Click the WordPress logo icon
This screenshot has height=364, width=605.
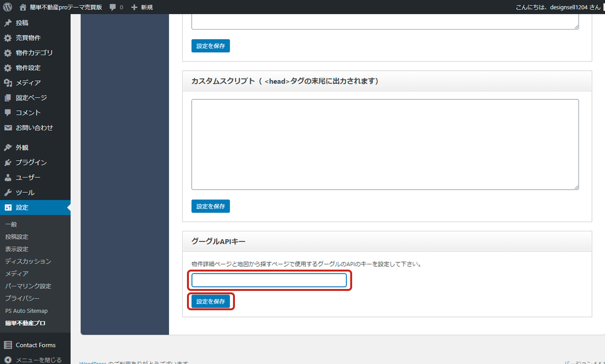tap(7, 7)
